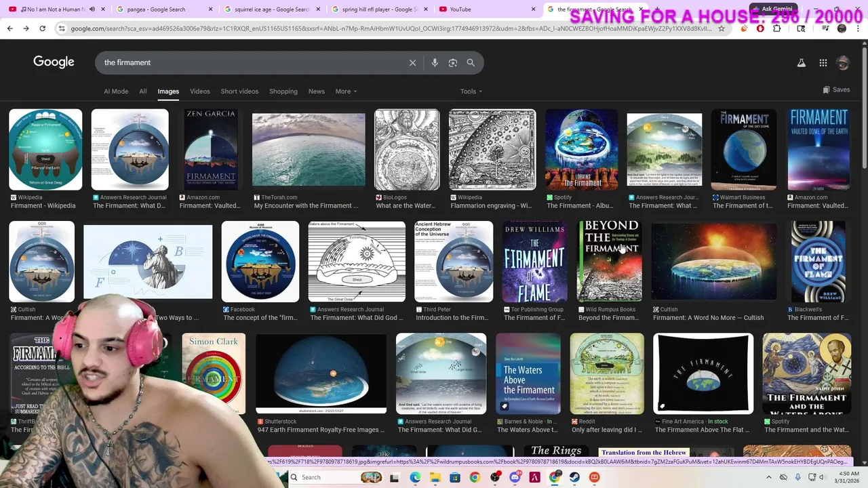Open the Google account avatar
The image size is (868, 488).
[x=843, y=62]
